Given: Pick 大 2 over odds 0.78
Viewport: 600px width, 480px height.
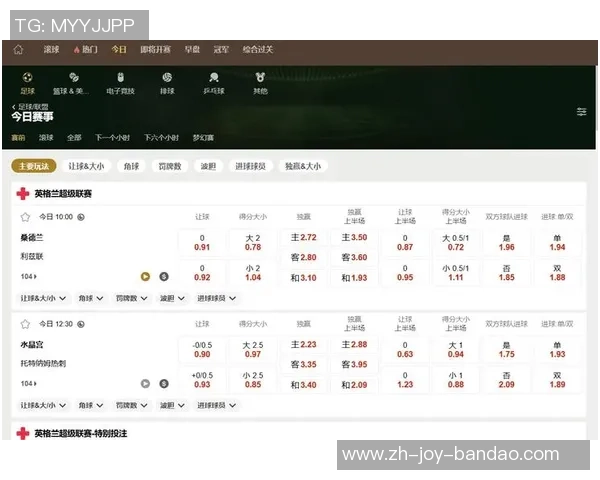Looking at the screenshot, I should tap(253, 243).
